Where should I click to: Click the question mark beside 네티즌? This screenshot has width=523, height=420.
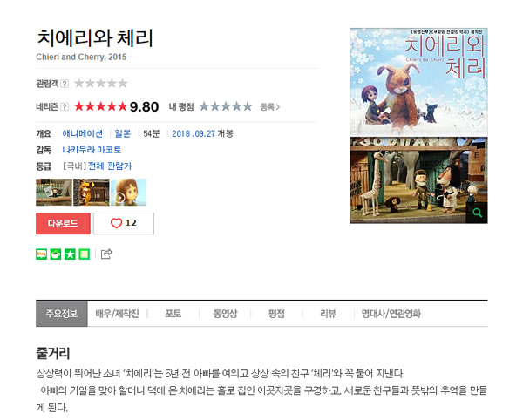click(x=65, y=106)
